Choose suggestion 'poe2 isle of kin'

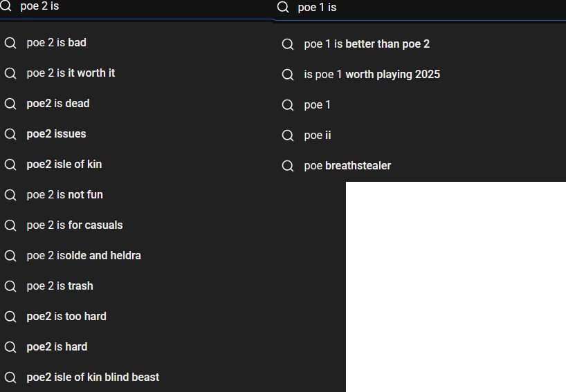click(x=136, y=164)
